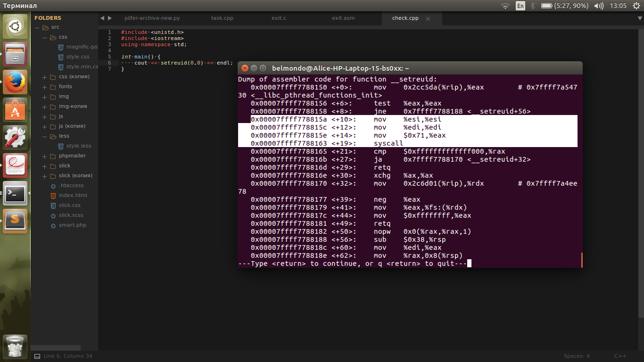Change C++ syntax in status bar

click(x=620, y=356)
